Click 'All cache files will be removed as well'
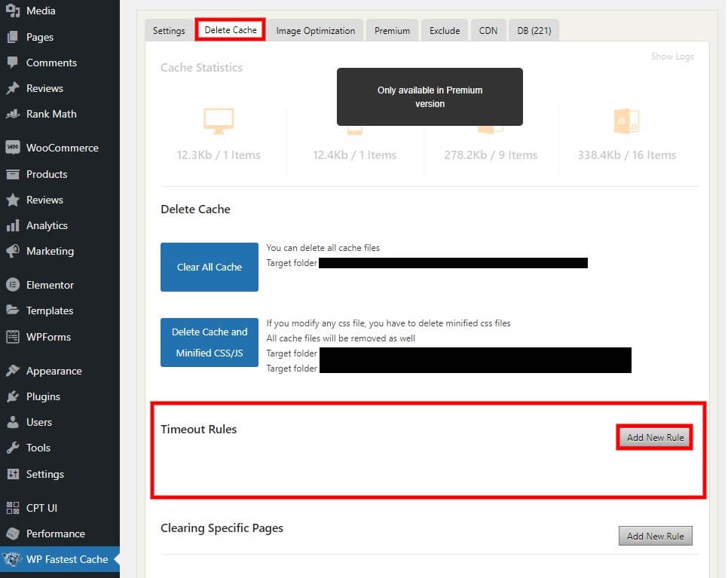The image size is (728, 578). [341, 338]
